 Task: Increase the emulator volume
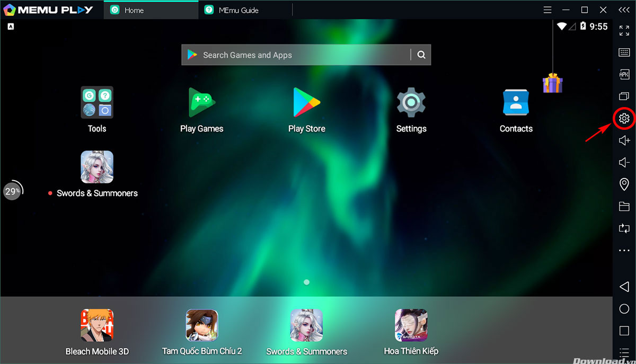tap(623, 140)
